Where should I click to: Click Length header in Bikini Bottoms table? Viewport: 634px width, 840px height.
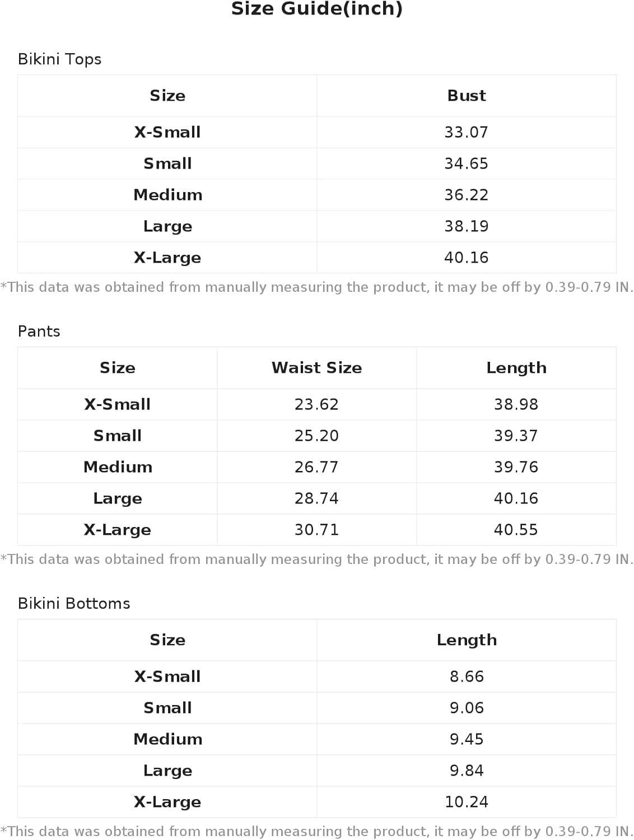tap(466, 640)
